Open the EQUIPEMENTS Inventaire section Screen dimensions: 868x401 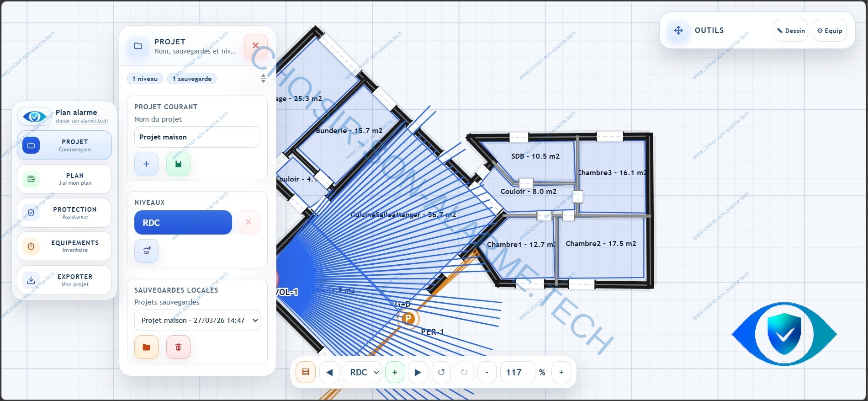[x=64, y=246]
